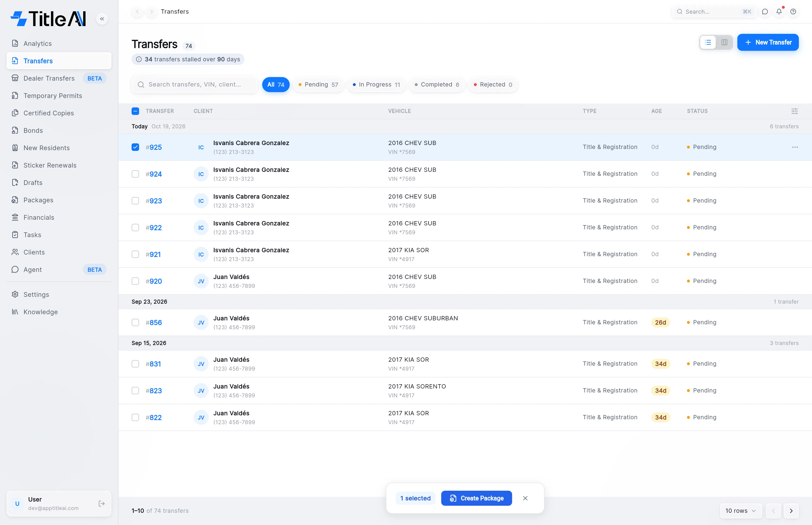Open column settings sliders icon
Image resolution: width=812 pixels, height=525 pixels.
794,111
